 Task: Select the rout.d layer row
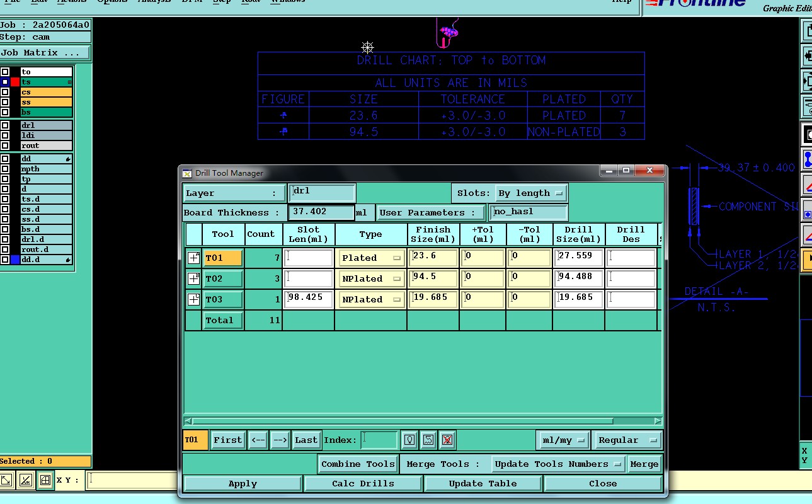point(46,249)
